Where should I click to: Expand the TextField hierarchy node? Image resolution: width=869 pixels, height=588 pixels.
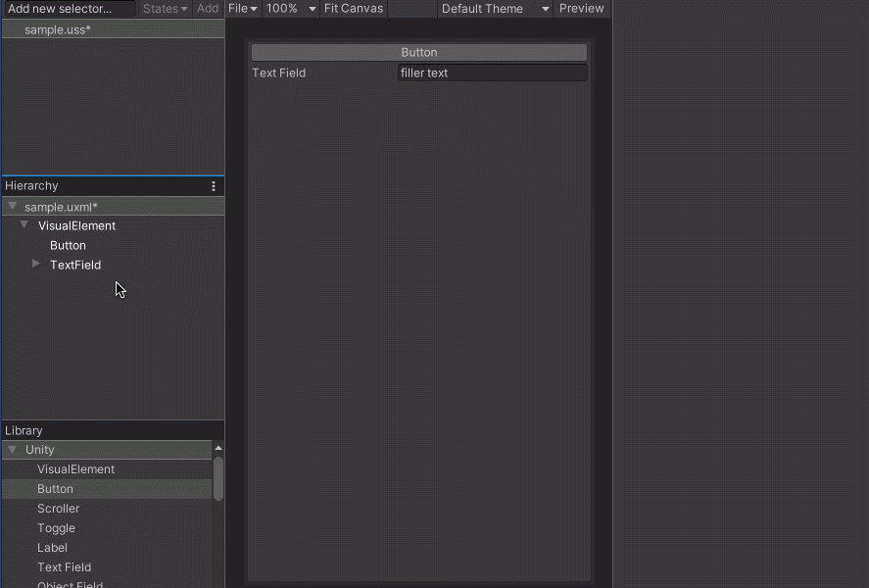pos(36,265)
